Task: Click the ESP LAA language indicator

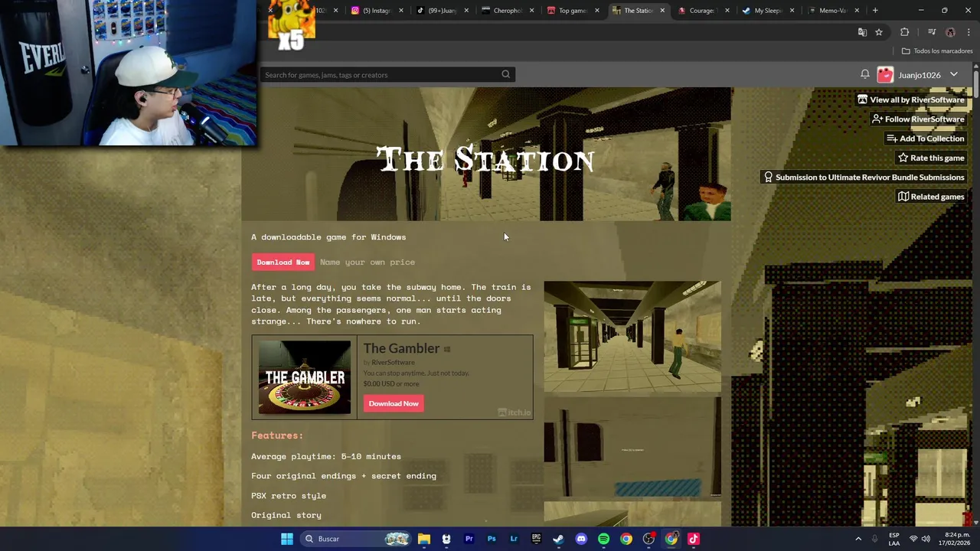Action: 893,539
